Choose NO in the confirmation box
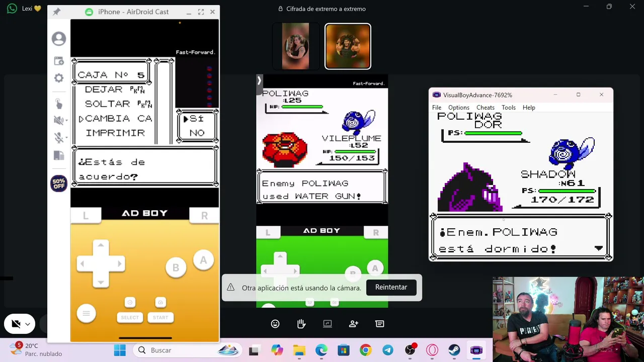Image resolution: width=644 pixels, height=362 pixels. coord(197,133)
